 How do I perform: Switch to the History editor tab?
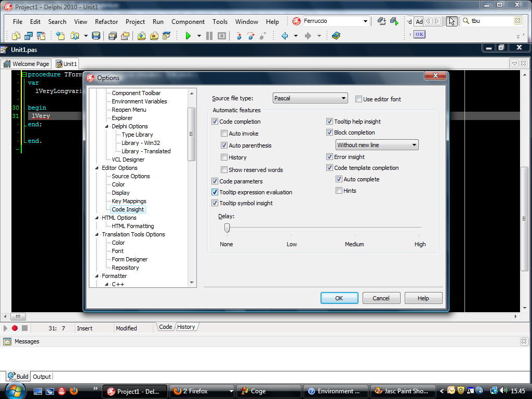(186, 327)
